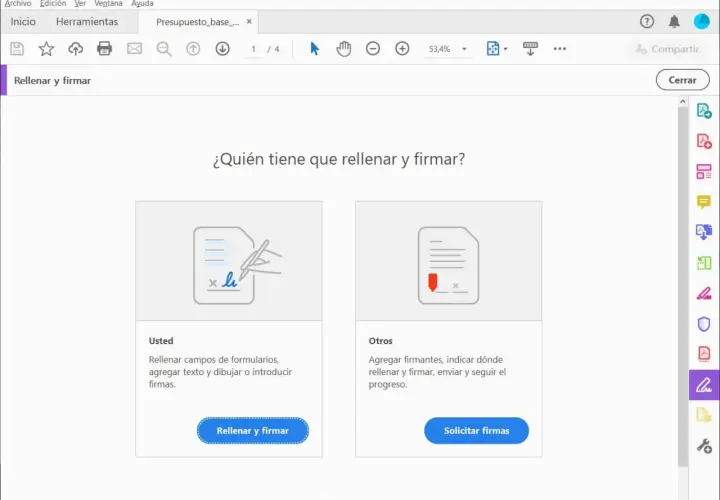Close the Presupuesto_base document tab
The image size is (720, 500).
pyautogui.click(x=249, y=22)
